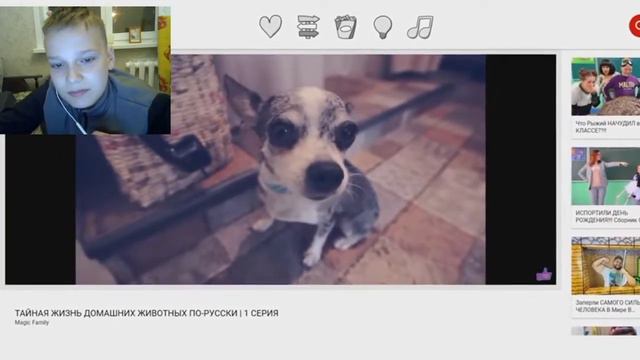Image resolution: width=640 pixels, height=360 pixels.
Task: Open 'ИСПОРТИЛИ ДЕНЬ РОЖДЕНИЯ' title link
Action: (607, 216)
